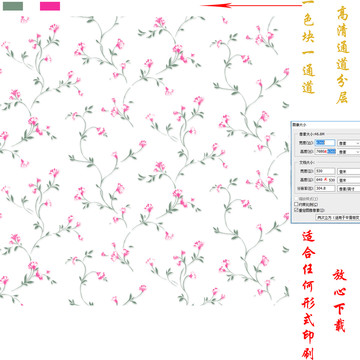Screen dimensions: 360x360
Task: Click the 图像大小 dialog title bar
Action: pos(326,124)
